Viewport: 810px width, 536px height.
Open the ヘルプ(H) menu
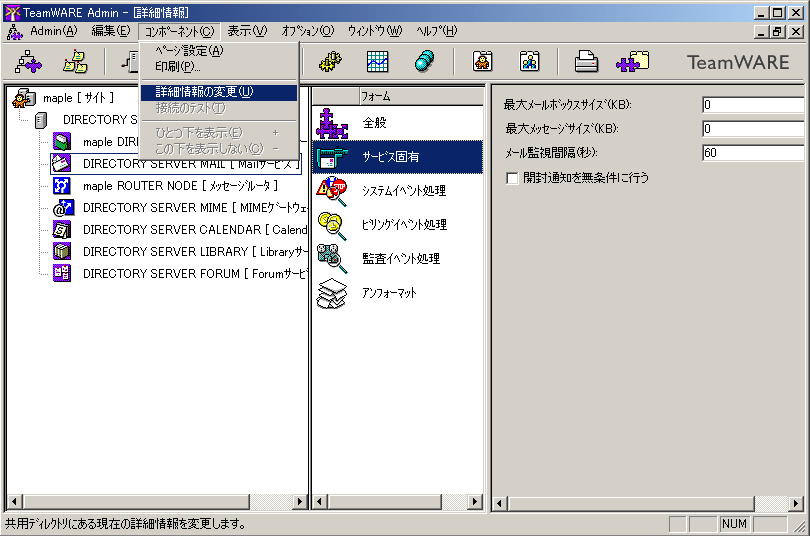[437, 31]
